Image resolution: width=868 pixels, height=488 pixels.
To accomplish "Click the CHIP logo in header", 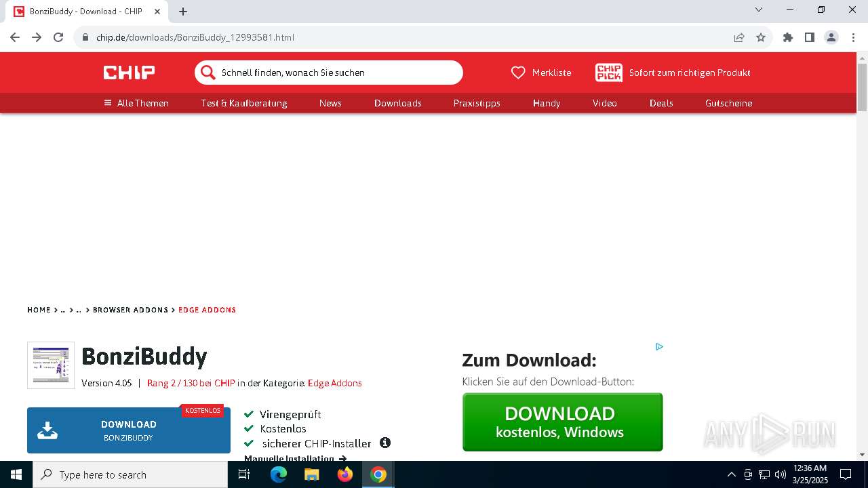I will tap(129, 73).
